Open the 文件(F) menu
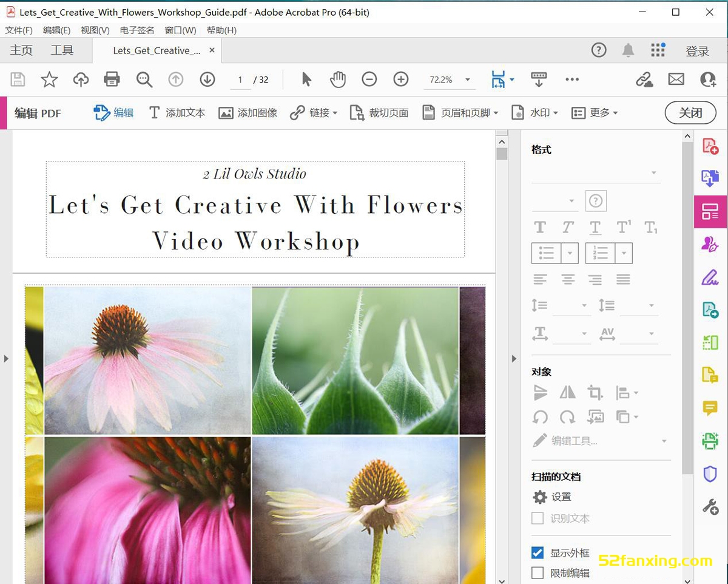The width and height of the screenshot is (728, 584). tap(19, 30)
